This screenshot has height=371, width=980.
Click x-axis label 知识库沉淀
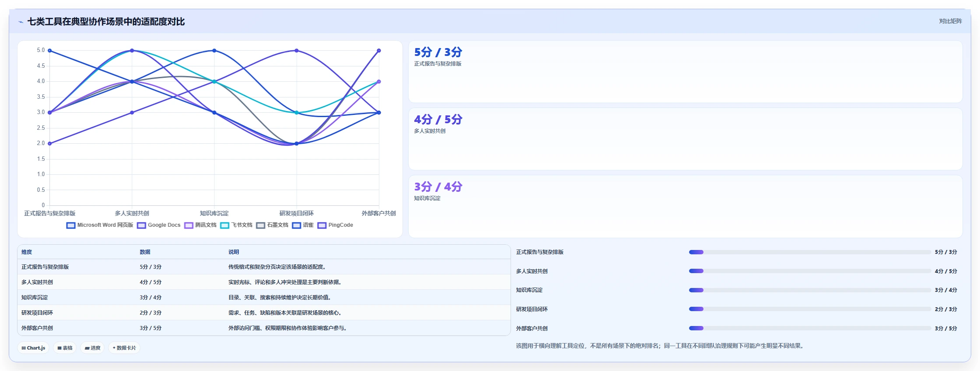point(214,213)
